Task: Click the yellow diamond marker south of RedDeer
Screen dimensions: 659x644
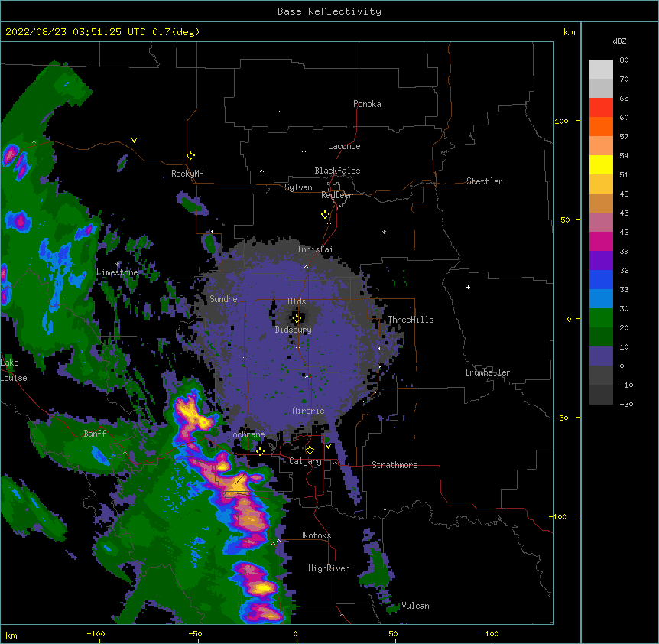Action: coord(325,215)
